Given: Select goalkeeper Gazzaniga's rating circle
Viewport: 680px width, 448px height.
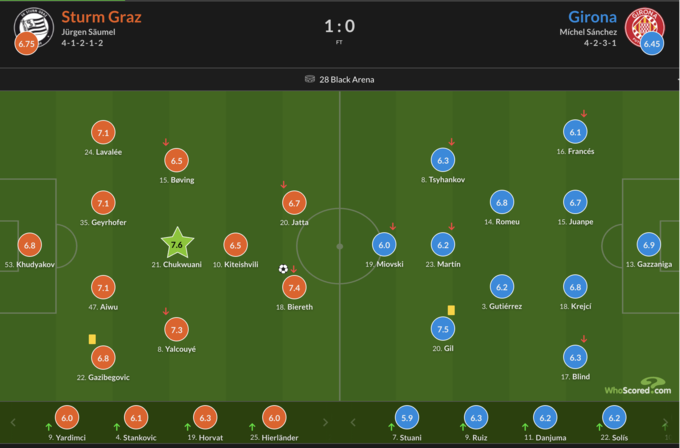Looking at the screenshot, I should [649, 244].
